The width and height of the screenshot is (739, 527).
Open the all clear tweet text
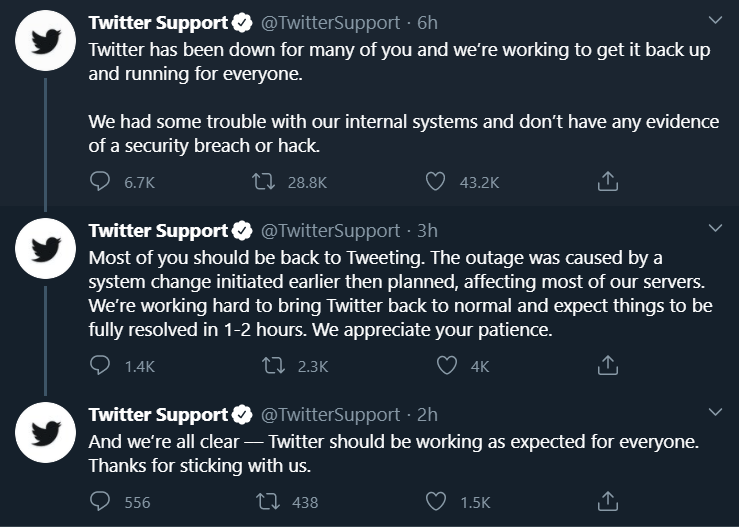click(394, 453)
